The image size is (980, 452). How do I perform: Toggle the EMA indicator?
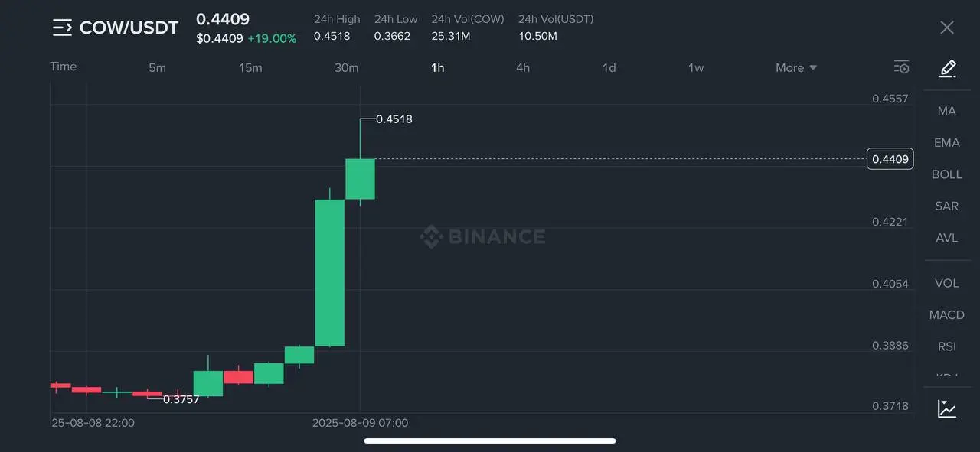[947, 143]
